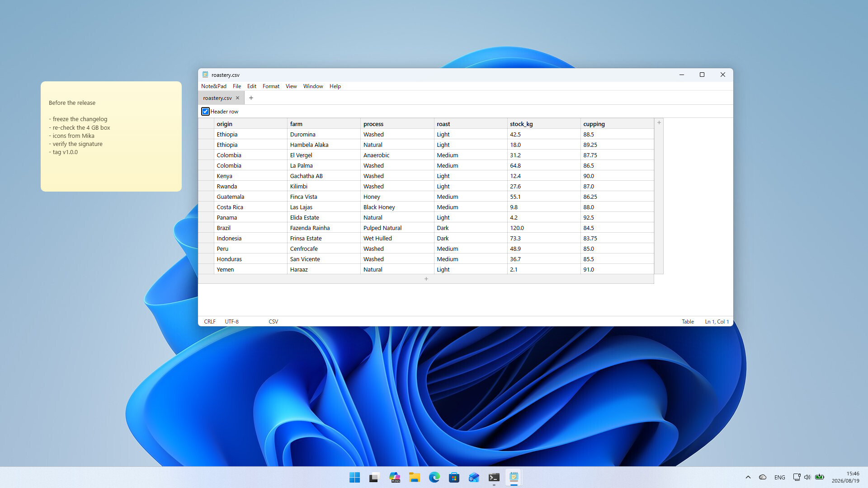Viewport: 868px width, 488px height.
Task: Click the roastery.csv title bar app icon
Action: click(x=205, y=75)
